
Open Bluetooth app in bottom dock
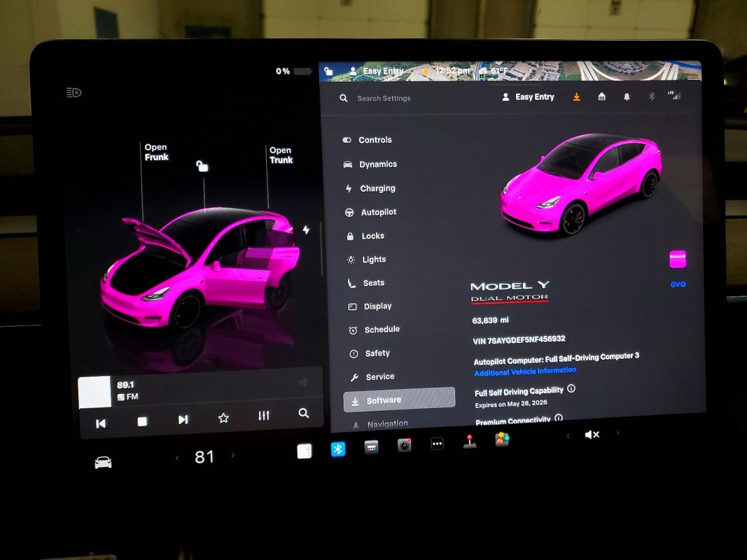click(338, 449)
